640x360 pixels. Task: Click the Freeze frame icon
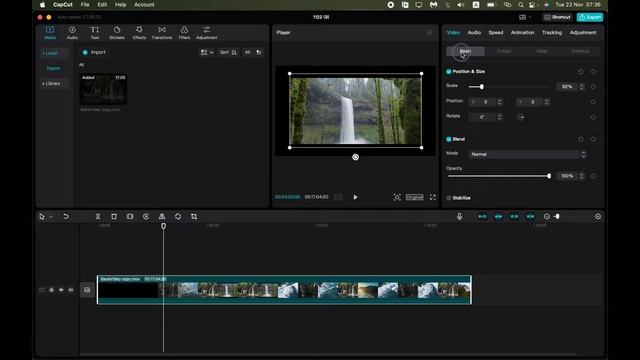[x=130, y=217]
